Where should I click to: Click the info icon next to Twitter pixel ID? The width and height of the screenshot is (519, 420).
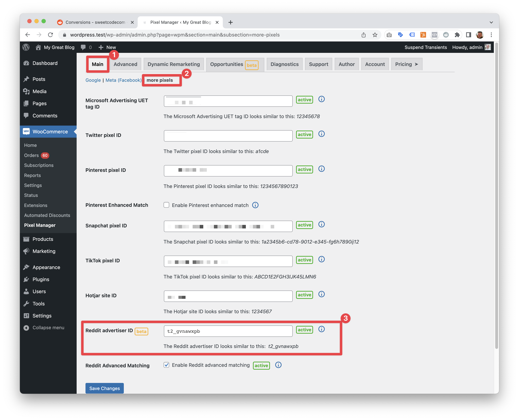click(x=322, y=135)
